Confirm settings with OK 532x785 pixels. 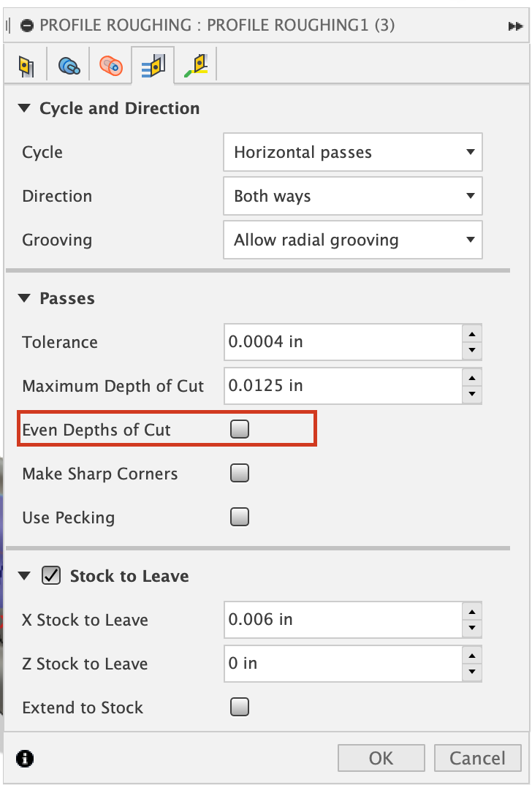tap(381, 758)
